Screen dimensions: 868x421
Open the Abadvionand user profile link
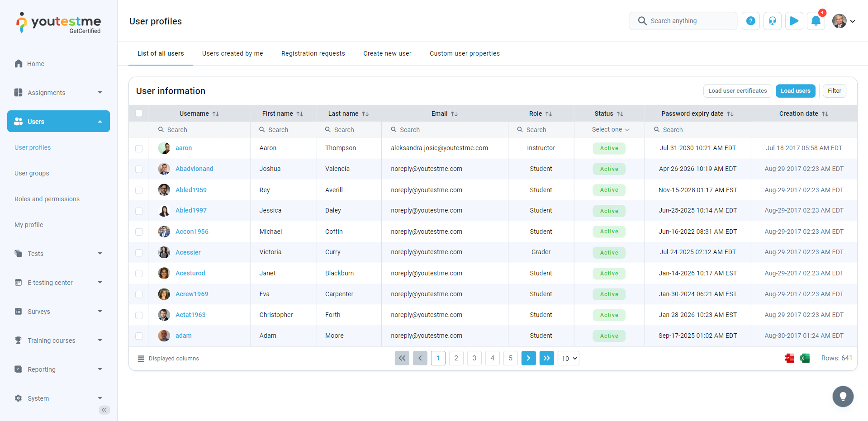tap(194, 169)
